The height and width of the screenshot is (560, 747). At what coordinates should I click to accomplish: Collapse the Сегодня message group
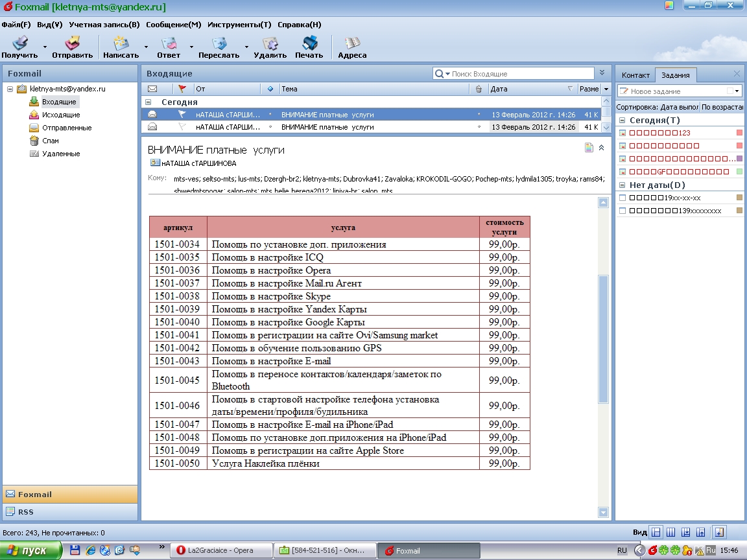(x=148, y=102)
